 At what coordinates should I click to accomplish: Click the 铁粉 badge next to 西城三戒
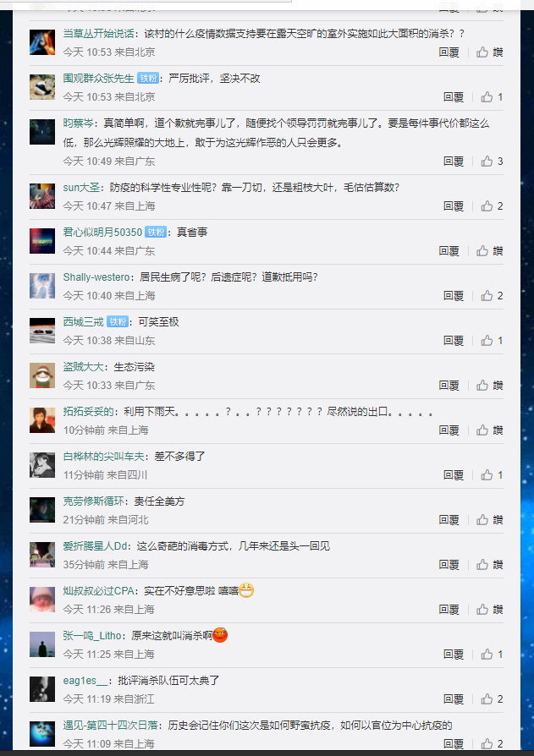pyautogui.click(x=118, y=322)
